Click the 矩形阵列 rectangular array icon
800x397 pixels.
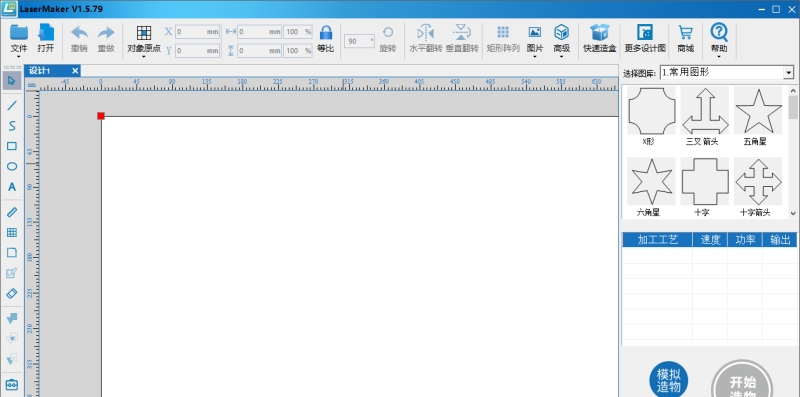[503, 32]
